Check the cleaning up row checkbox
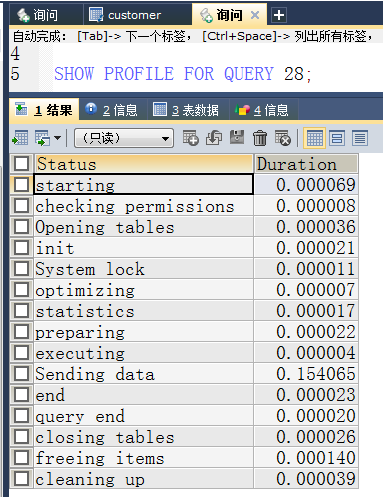Viewport: 383px width, 497px height. [x=21, y=479]
